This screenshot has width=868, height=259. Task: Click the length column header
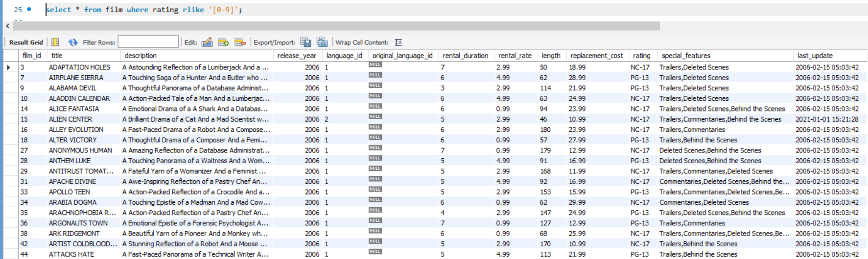[x=551, y=56]
